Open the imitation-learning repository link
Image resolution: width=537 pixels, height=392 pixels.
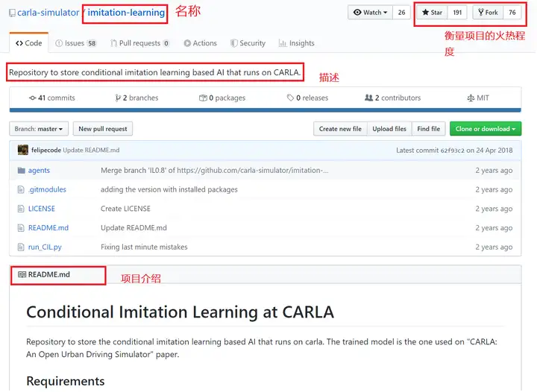pyautogui.click(x=126, y=13)
